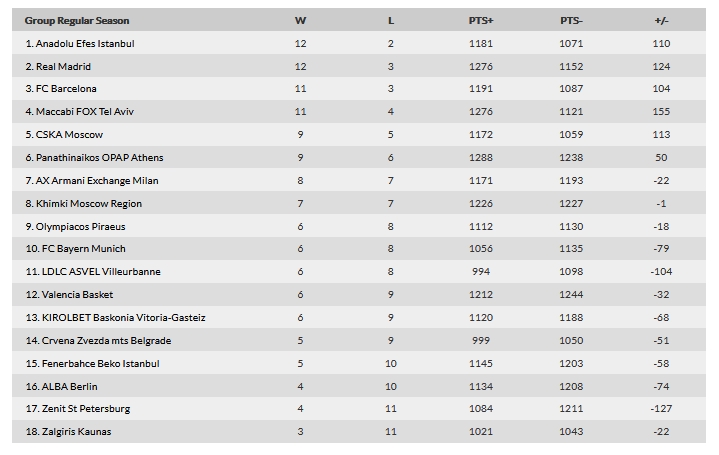Sort by the +/- column header

(661, 21)
